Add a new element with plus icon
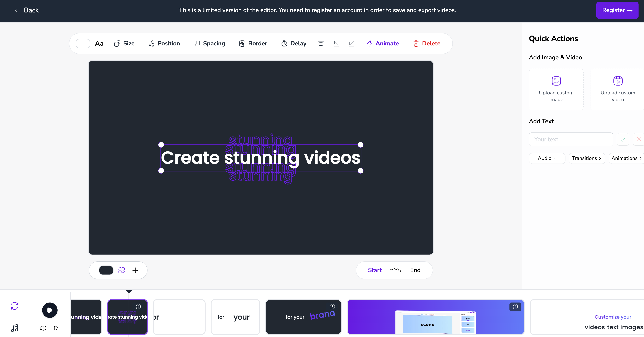Screen dimensions: 644x337 135,270
